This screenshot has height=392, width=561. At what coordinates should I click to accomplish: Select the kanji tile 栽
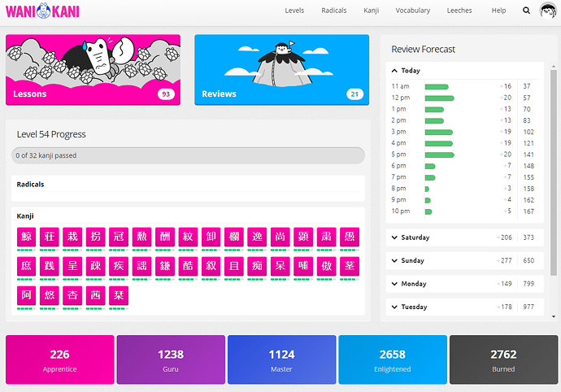tap(72, 237)
